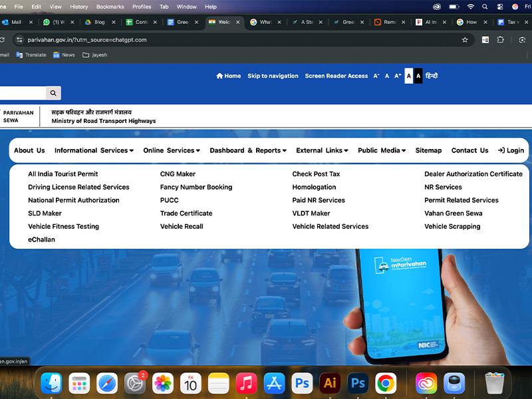Switch to normal contrast with the white A icon
The height and width of the screenshot is (399, 532).
click(408, 76)
